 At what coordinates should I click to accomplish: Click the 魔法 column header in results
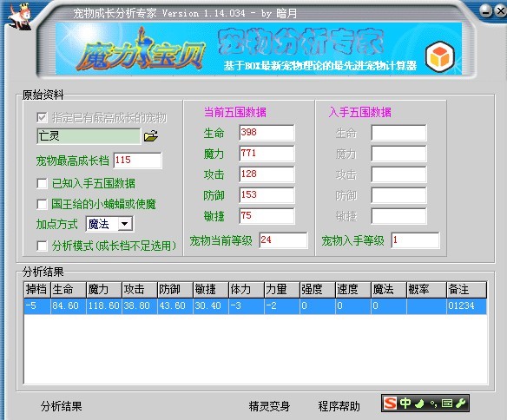[388, 290]
